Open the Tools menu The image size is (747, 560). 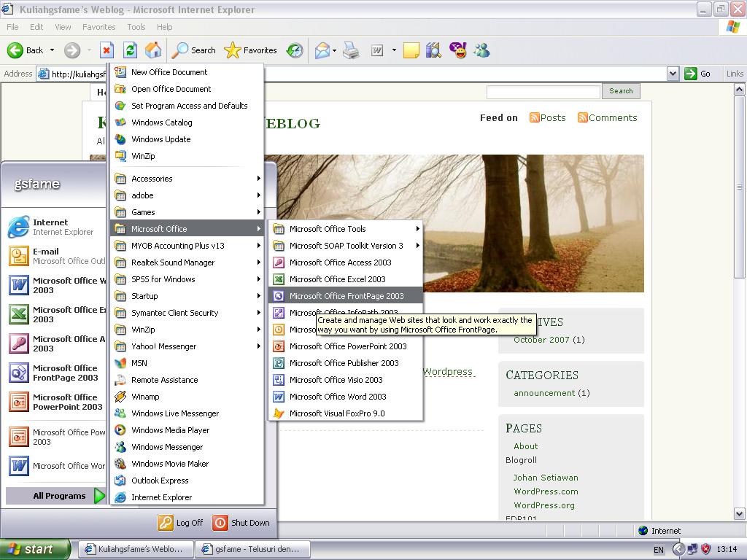point(136,27)
